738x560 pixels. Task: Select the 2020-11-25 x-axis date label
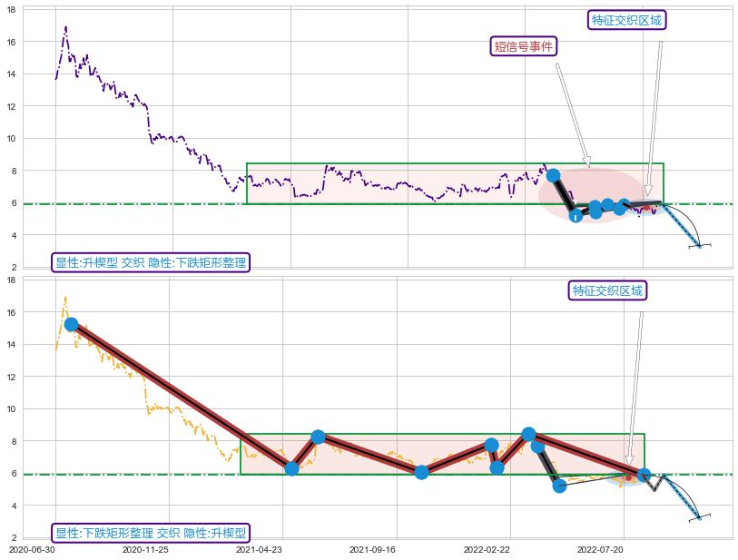pyautogui.click(x=146, y=549)
